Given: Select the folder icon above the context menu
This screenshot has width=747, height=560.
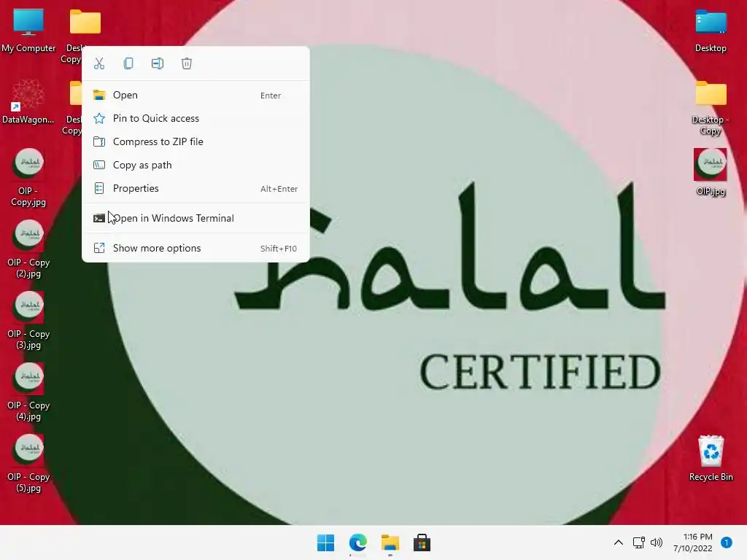Looking at the screenshot, I should (x=85, y=21).
